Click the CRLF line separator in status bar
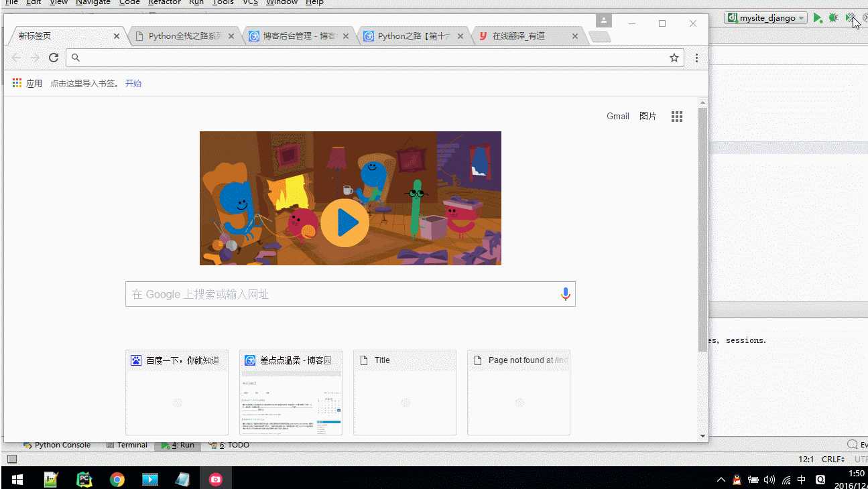868x489 pixels. [x=833, y=460]
